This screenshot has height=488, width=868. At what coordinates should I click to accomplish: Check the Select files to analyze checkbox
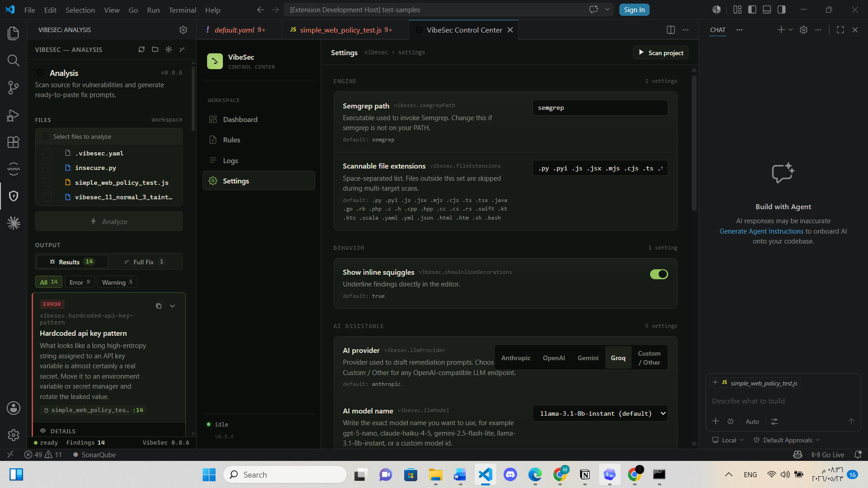(46, 136)
